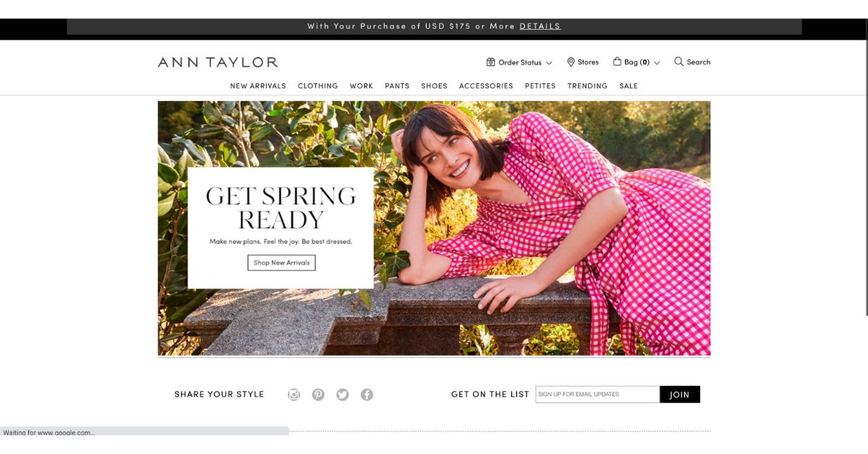Click the JOIN button
Image resolution: width=868 pixels, height=454 pixels.
(680, 395)
